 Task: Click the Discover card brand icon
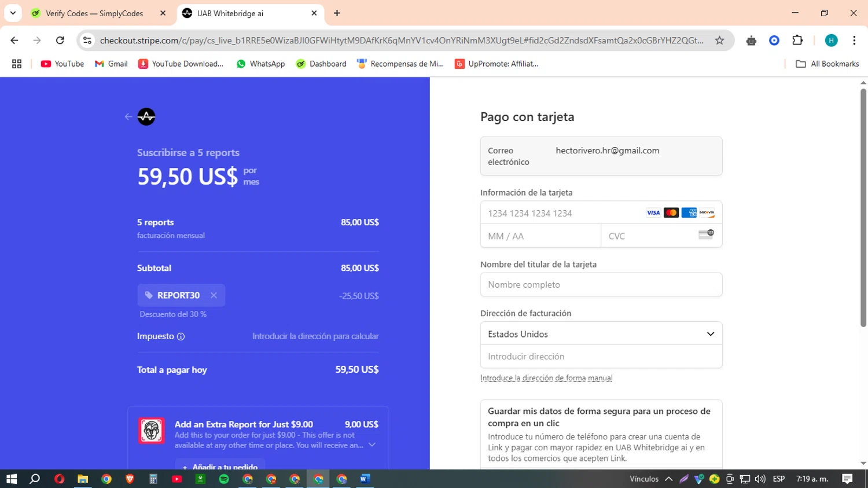click(x=707, y=213)
